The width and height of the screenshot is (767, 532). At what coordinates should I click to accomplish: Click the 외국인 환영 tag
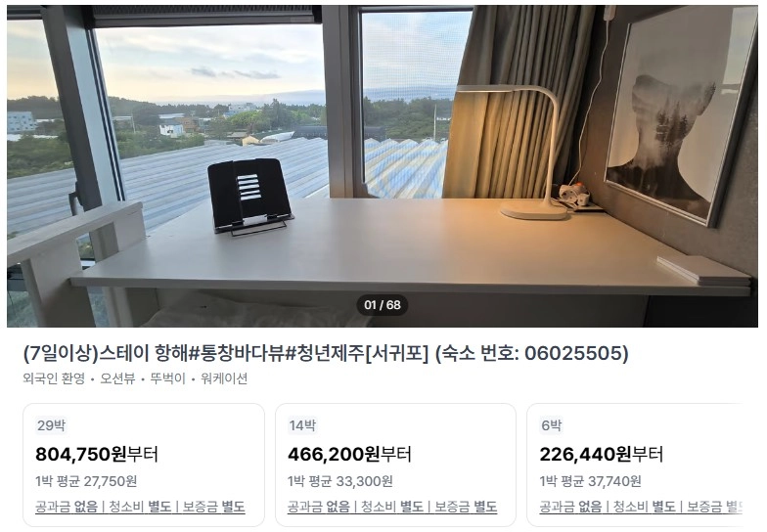pyautogui.click(x=54, y=378)
